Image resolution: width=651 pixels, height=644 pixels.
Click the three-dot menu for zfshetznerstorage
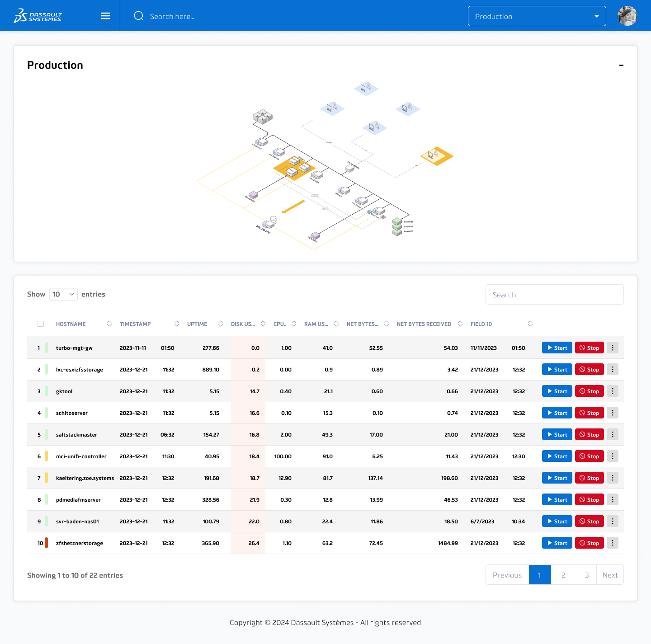point(613,543)
